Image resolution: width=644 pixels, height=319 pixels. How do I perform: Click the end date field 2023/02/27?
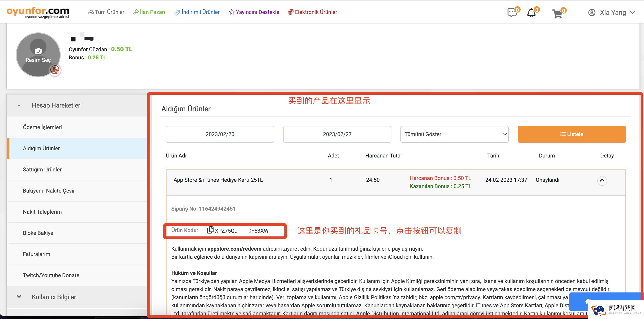coord(337,134)
